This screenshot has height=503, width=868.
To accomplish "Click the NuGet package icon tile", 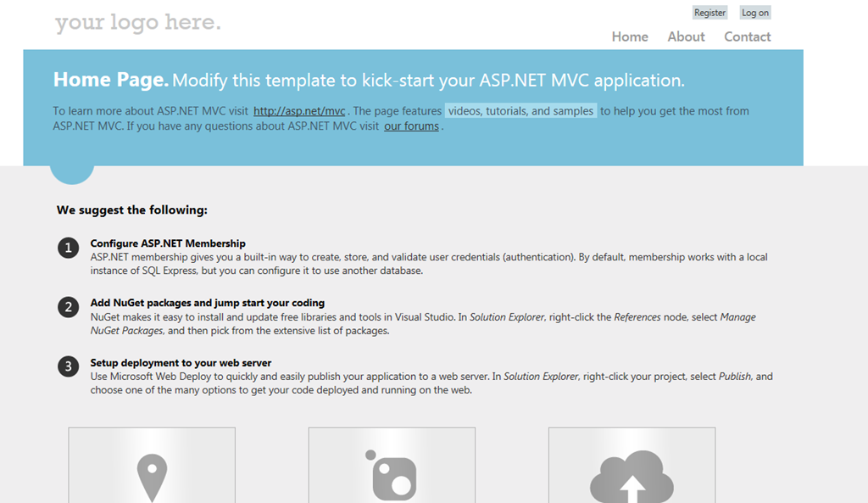I will [x=392, y=465].
